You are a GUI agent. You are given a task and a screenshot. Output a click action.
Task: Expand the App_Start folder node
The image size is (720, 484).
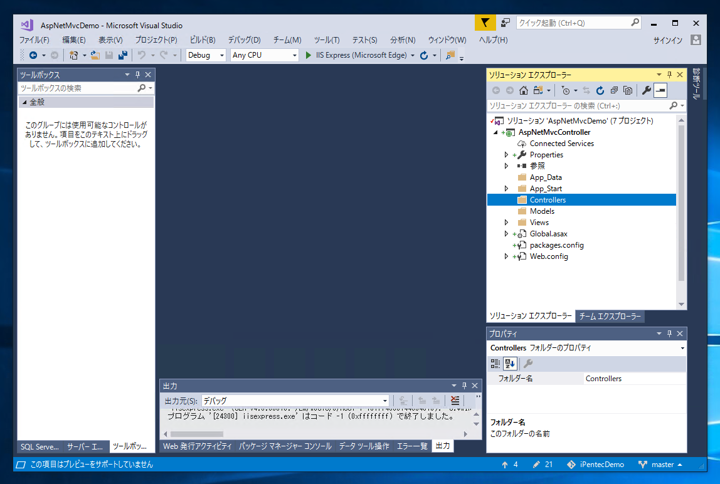(506, 188)
